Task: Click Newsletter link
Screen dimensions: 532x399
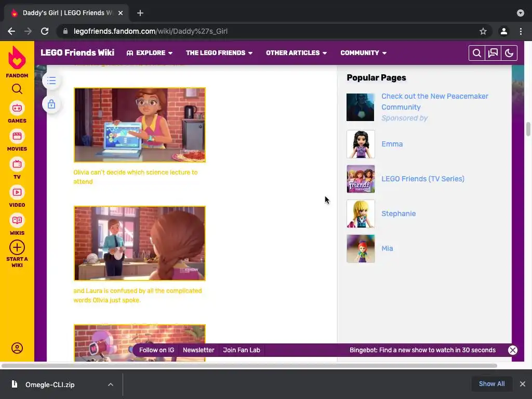Action: click(x=198, y=350)
